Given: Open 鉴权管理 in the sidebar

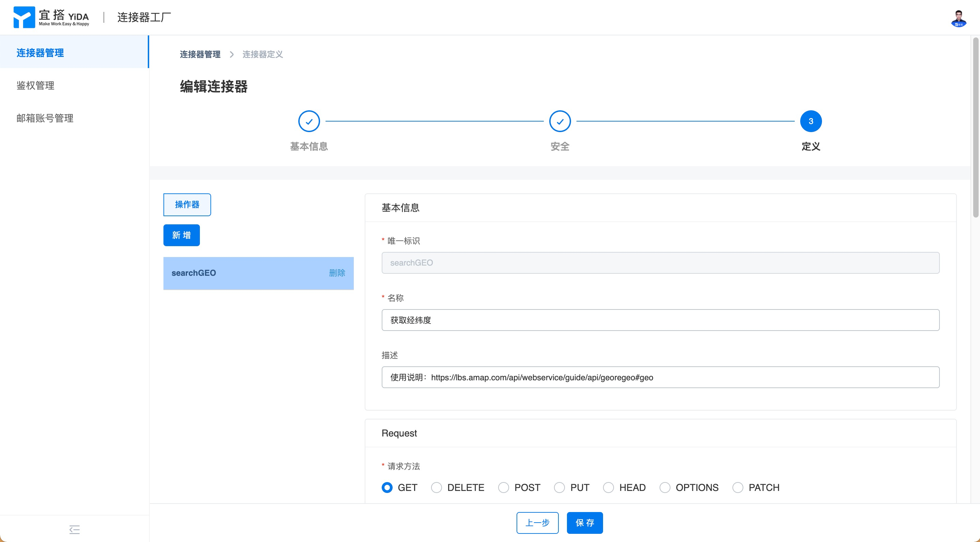Looking at the screenshot, I should click(x=74, y=85).
